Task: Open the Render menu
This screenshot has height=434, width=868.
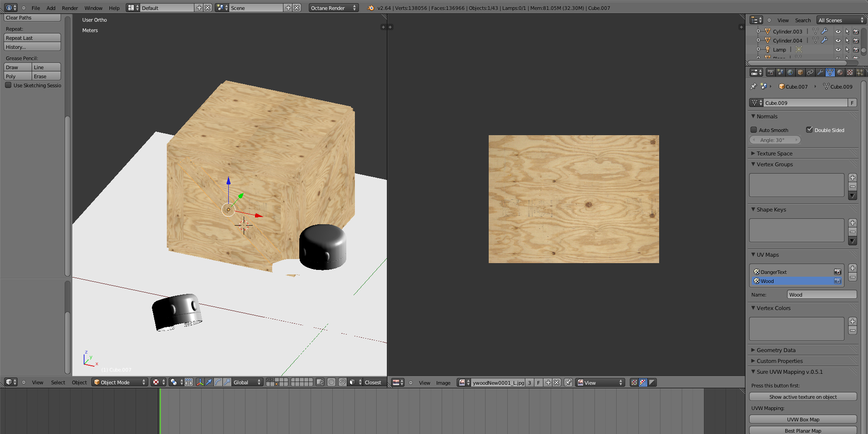Action: coord(70,8)
